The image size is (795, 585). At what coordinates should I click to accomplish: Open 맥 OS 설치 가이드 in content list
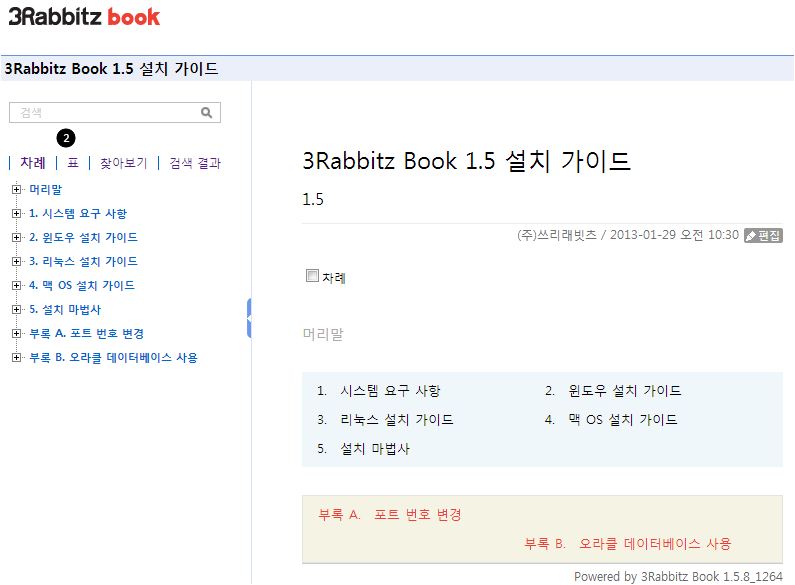click(x=623, y=420)
